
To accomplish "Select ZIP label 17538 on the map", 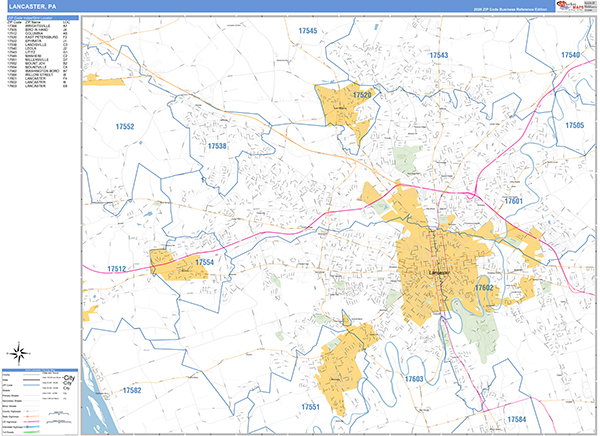I will pyautogui.click(x=217, y=146).
